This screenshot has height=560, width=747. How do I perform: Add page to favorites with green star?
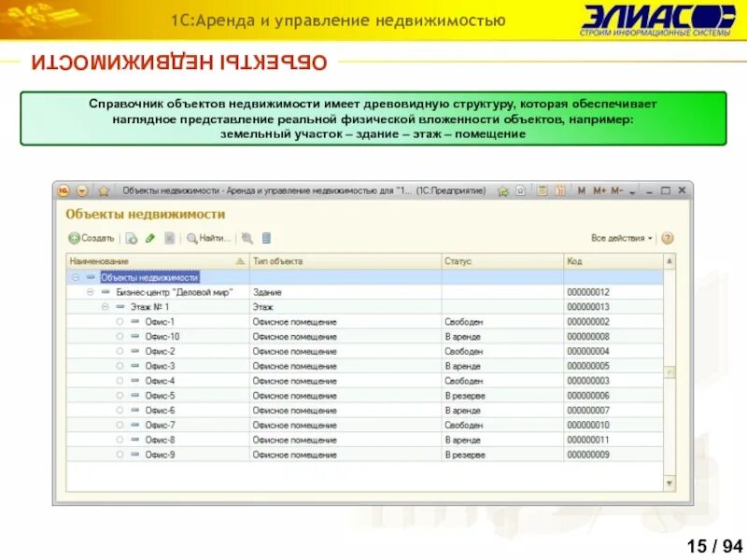(502, 191)
